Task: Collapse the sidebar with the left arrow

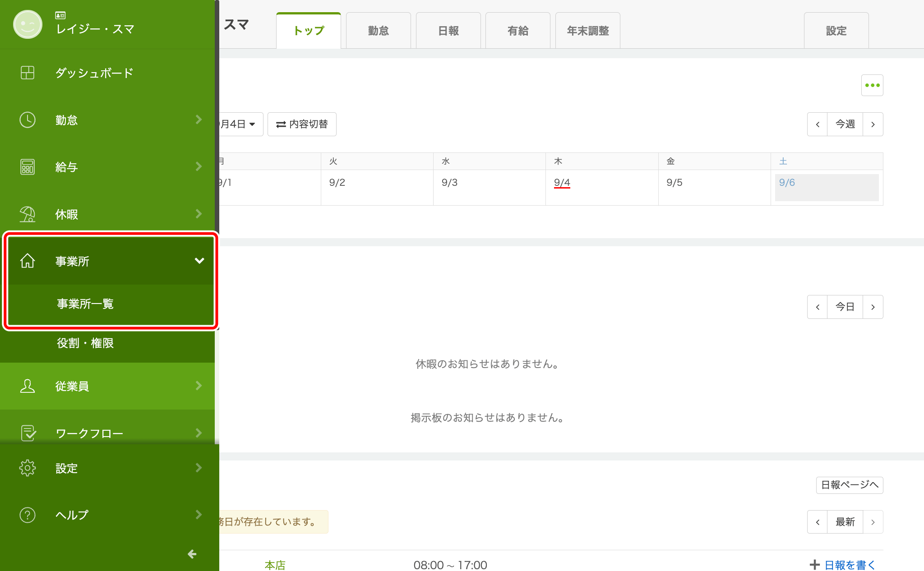Action: (192, 554)
